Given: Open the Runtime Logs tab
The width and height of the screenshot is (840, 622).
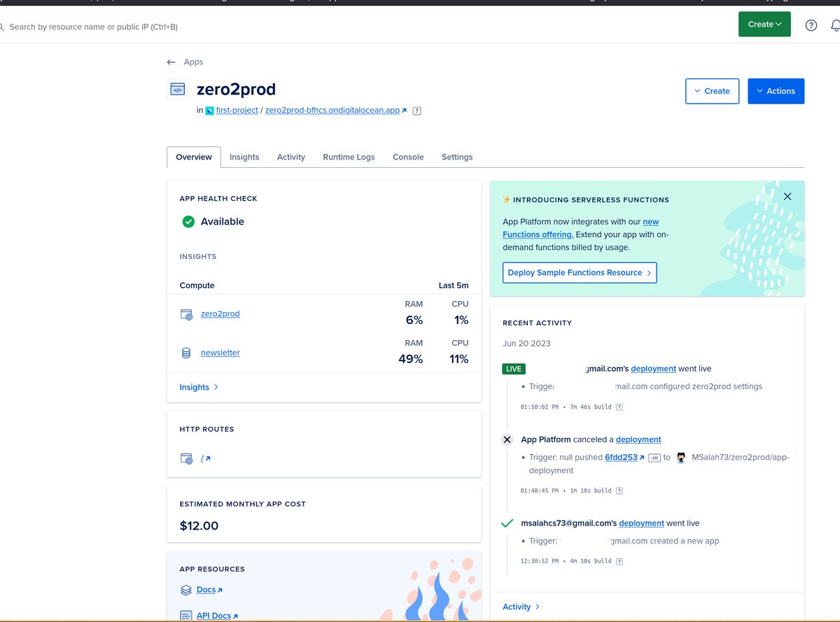Looking at the screenshot, I should [349, 157].
